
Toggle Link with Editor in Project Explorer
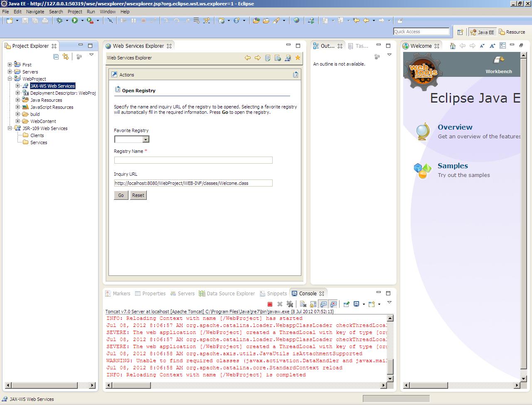click(66, 56)
